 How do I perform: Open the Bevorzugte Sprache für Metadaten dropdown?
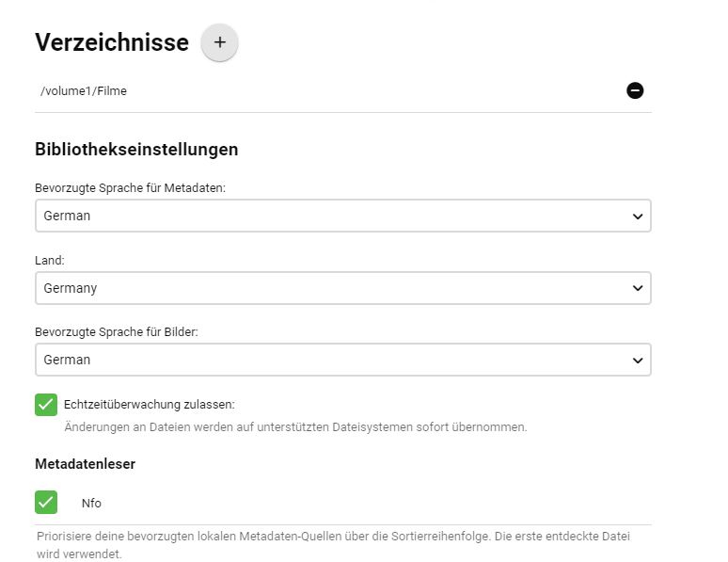coord(329,217)
